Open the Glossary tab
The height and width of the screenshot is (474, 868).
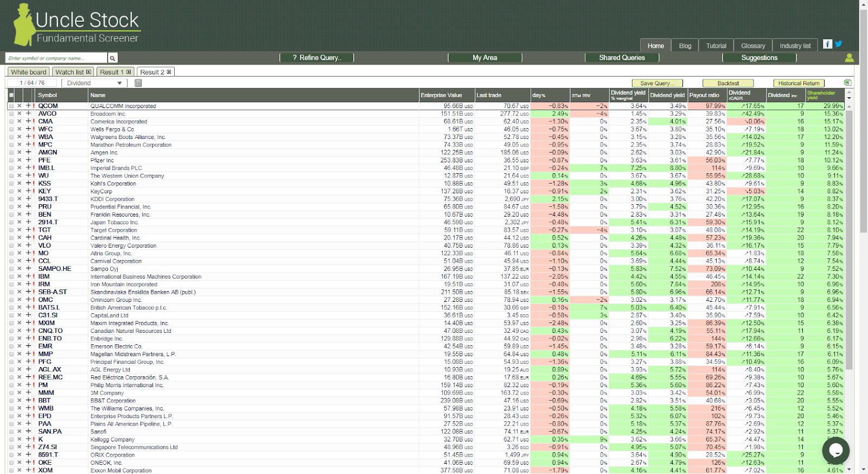coord(753,46)
